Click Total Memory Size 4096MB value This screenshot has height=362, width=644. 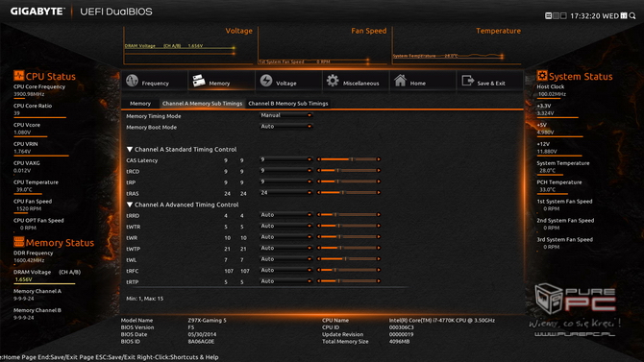coord(399,342)
